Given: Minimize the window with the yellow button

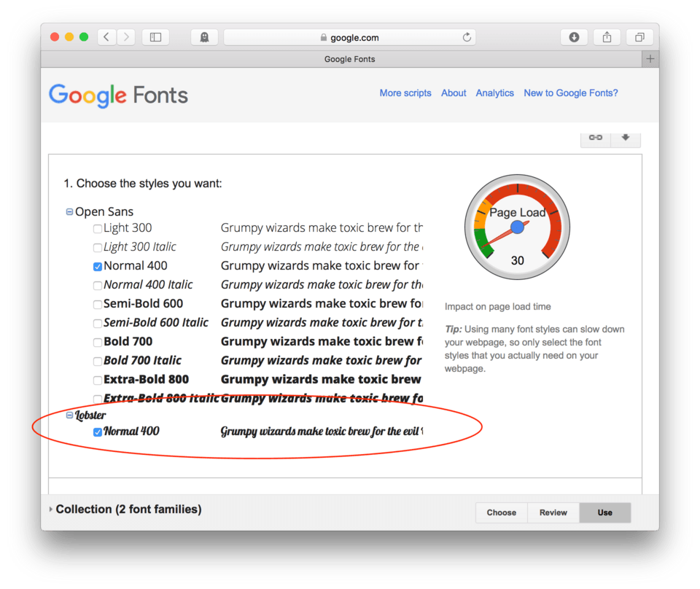Looking at the screenshot, I should point(69,37).
